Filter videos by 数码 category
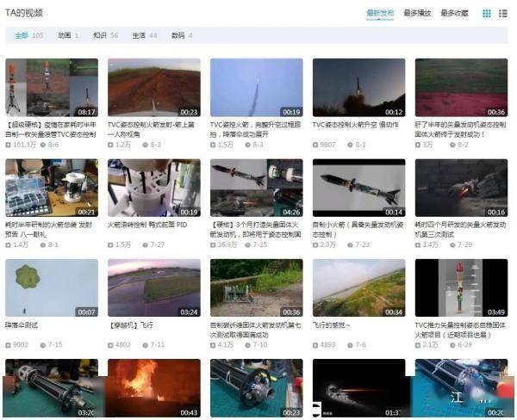517x420 pixels. tap(182, 35)
